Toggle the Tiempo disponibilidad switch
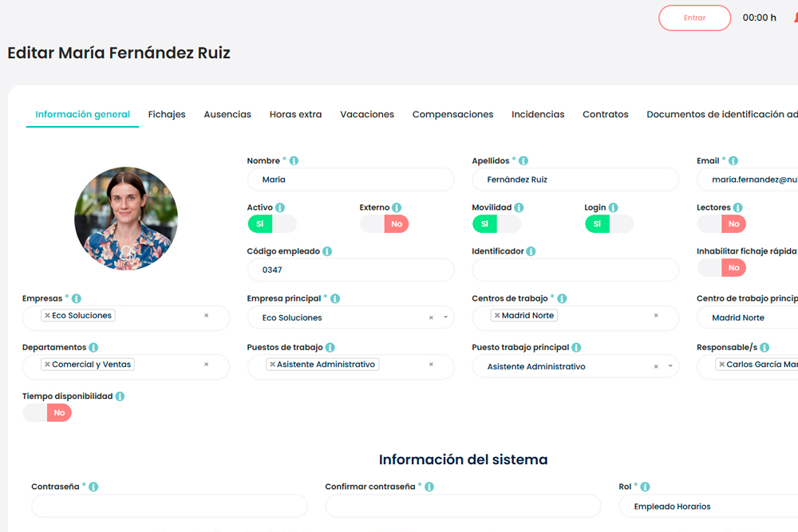The height and width of the screenshot is (532, 798). [47, 412]
